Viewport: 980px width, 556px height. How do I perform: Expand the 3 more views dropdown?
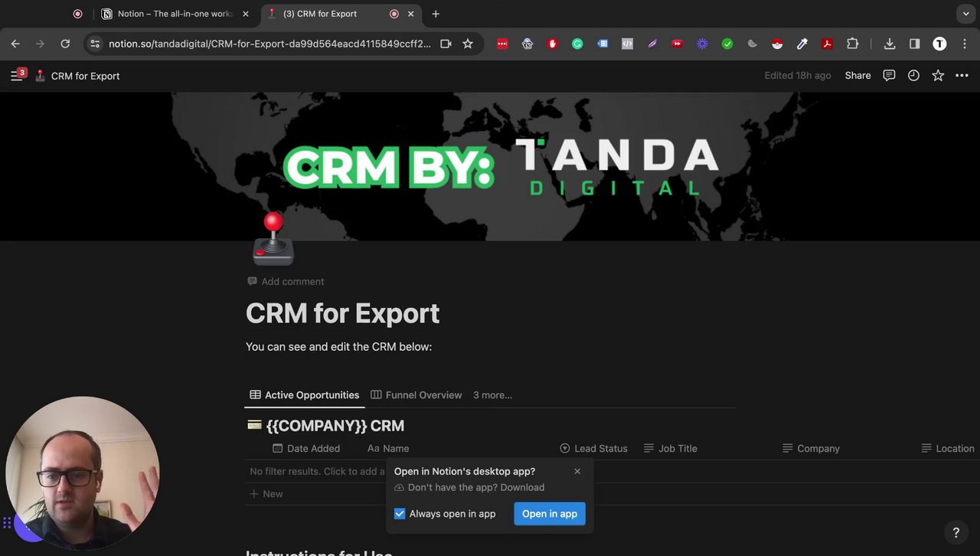click(x=492, y=395)
